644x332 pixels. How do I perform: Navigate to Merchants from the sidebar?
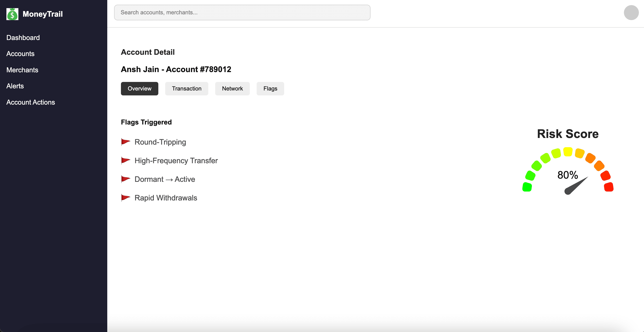(x=22, y=70)
